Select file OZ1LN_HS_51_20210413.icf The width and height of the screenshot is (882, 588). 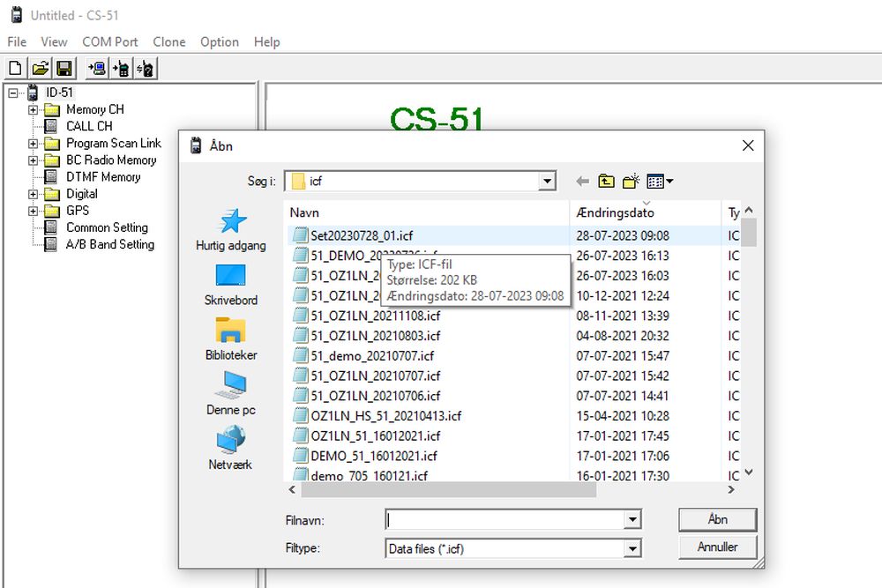(386, 416)
